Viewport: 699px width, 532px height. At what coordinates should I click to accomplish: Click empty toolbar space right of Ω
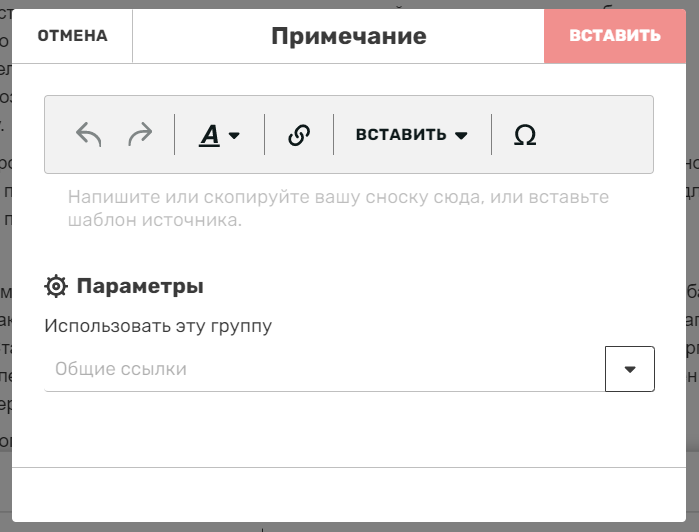point(597,135)
